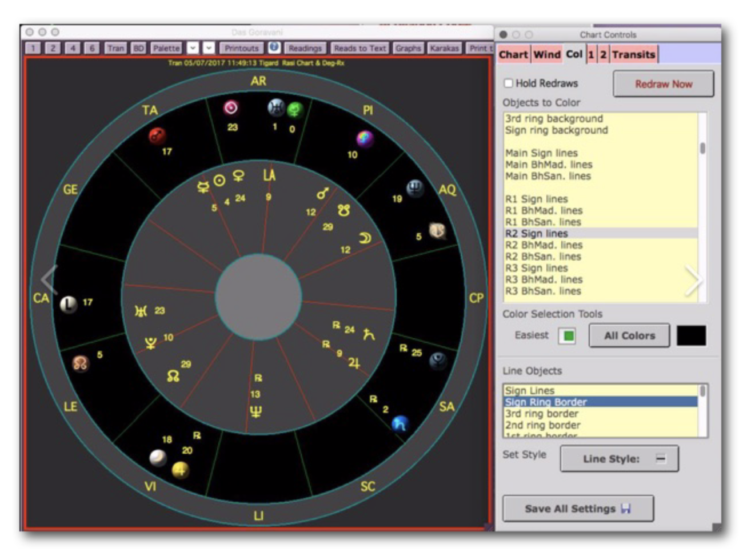This screenshot has height=560, width=751.
Task: Click the Saturn glyph in the inner ring
Action: pos(369,334)
